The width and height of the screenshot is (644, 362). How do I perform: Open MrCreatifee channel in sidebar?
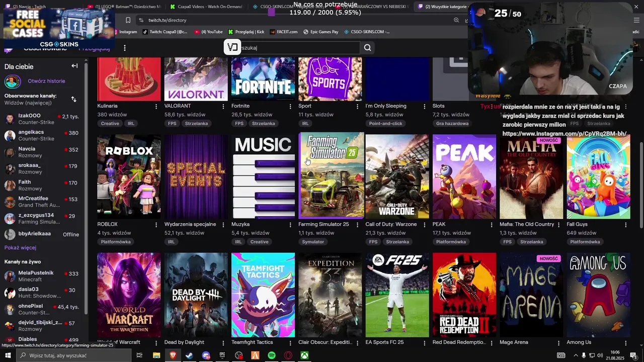coord(43,202)
